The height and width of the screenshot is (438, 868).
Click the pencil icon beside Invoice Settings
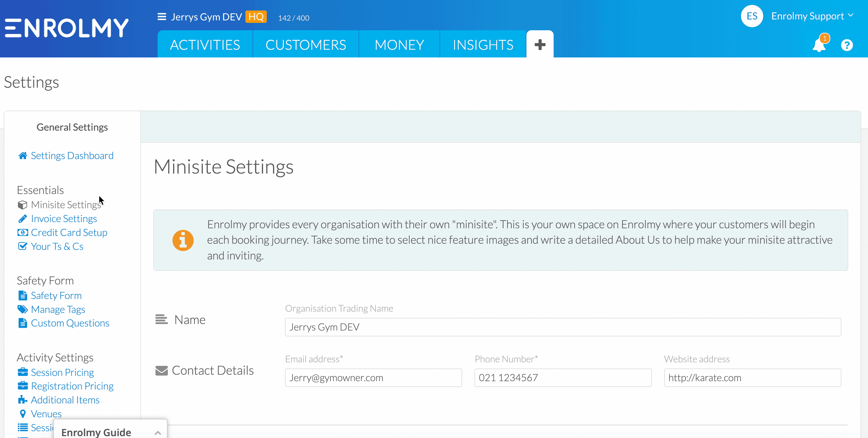23,219
